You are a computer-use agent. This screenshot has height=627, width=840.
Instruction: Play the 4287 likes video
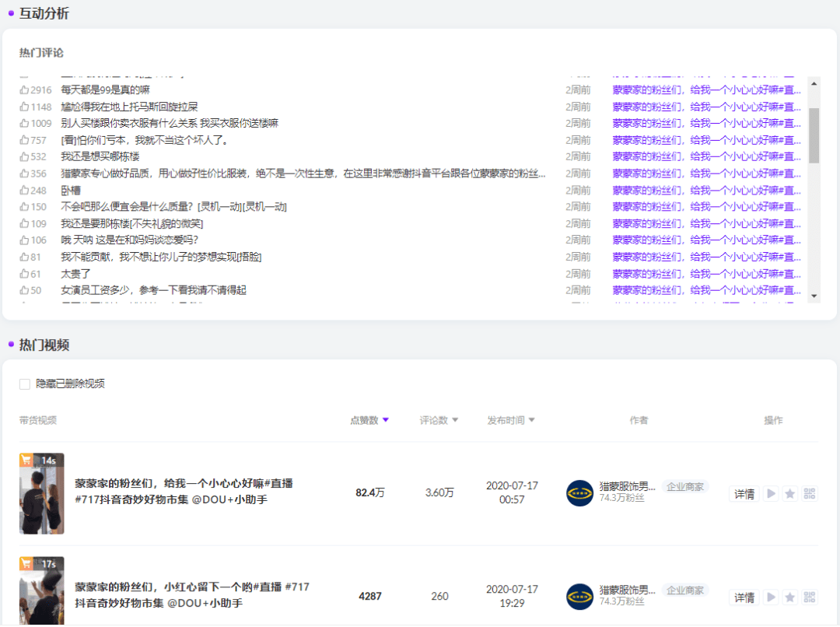(x=771, y=597)
